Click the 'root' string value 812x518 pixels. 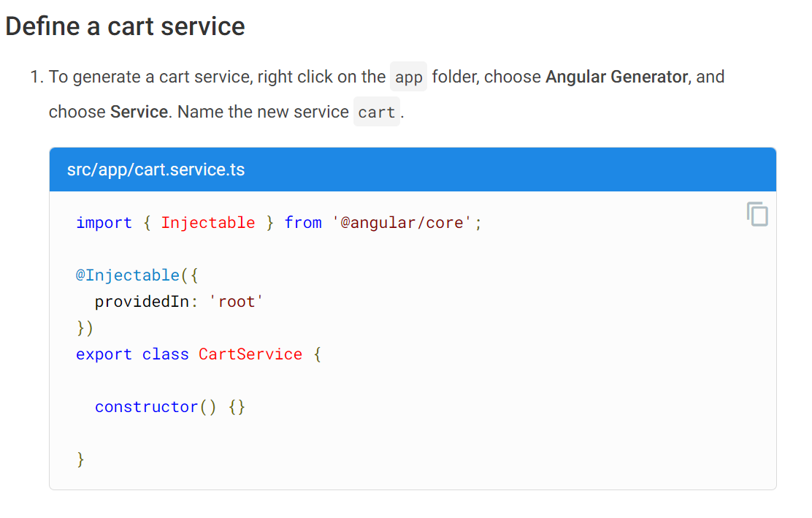pyautogui.click(x=237, y=302)
